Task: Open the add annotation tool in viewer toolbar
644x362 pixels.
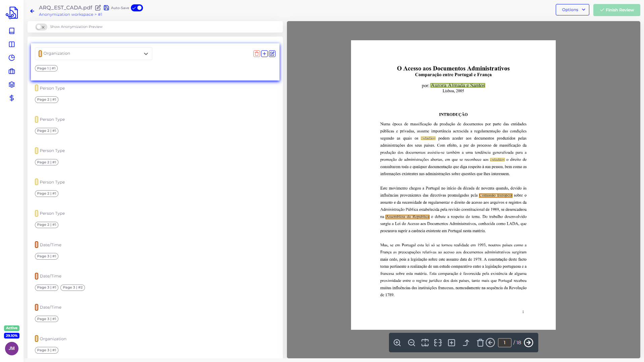Action: click(452, 343)
